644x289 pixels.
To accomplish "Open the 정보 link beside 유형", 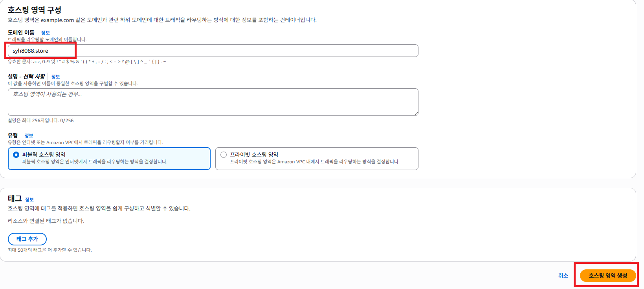I will point(29,135).
